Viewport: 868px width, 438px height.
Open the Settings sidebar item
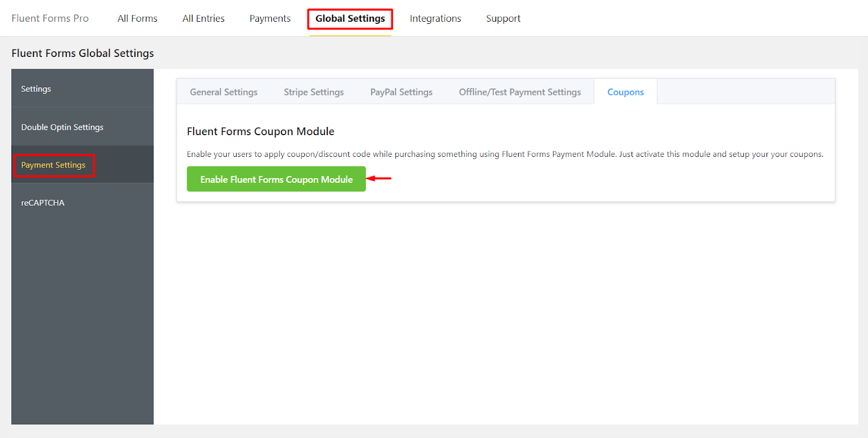82,88
